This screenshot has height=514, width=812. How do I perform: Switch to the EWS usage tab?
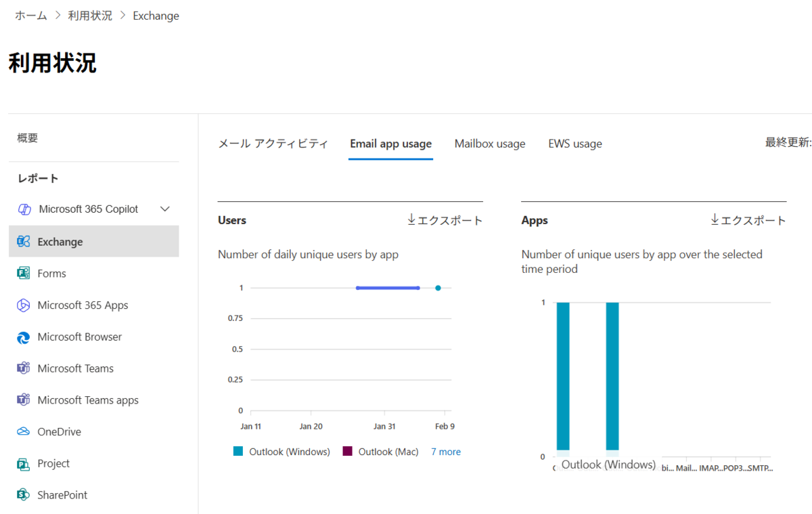(575, 144)
